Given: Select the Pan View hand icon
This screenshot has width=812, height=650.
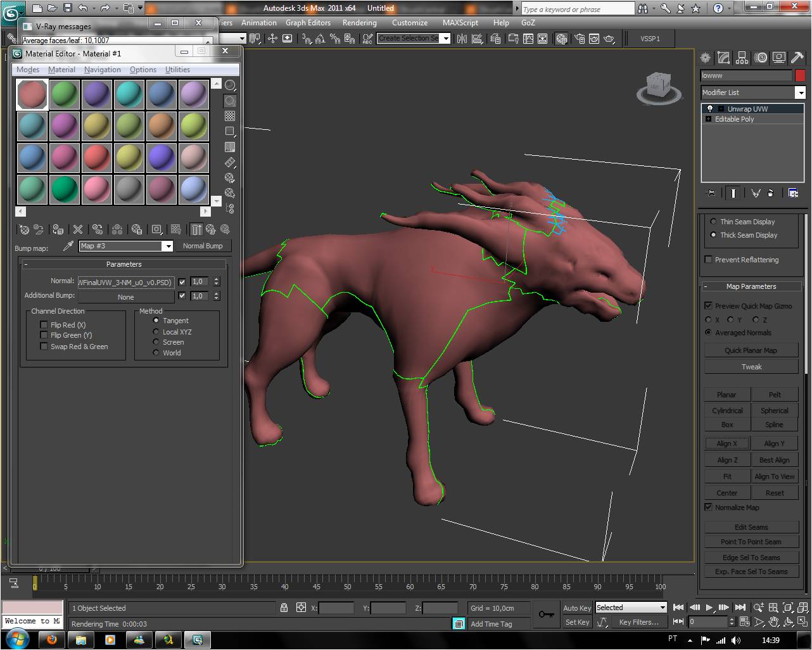Looking at the screenshot, I should pyautogui.click(x=775, y=622).
